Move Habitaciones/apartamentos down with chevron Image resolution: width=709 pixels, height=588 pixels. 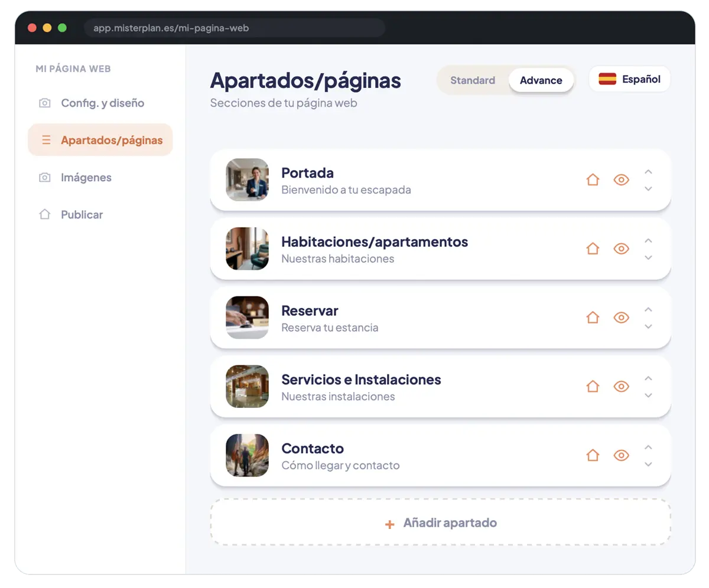(648, 257)
